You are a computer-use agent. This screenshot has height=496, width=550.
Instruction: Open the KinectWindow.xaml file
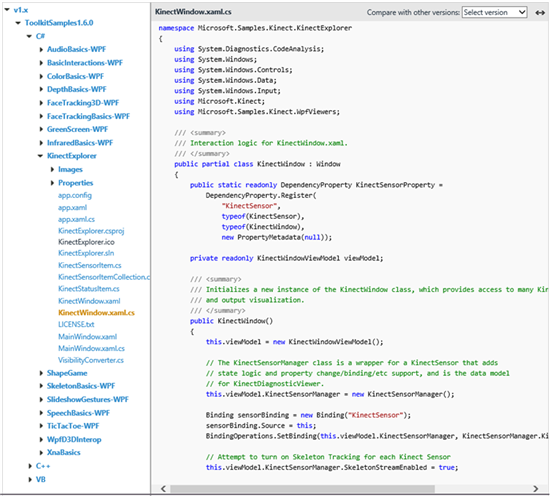[89, 301]
